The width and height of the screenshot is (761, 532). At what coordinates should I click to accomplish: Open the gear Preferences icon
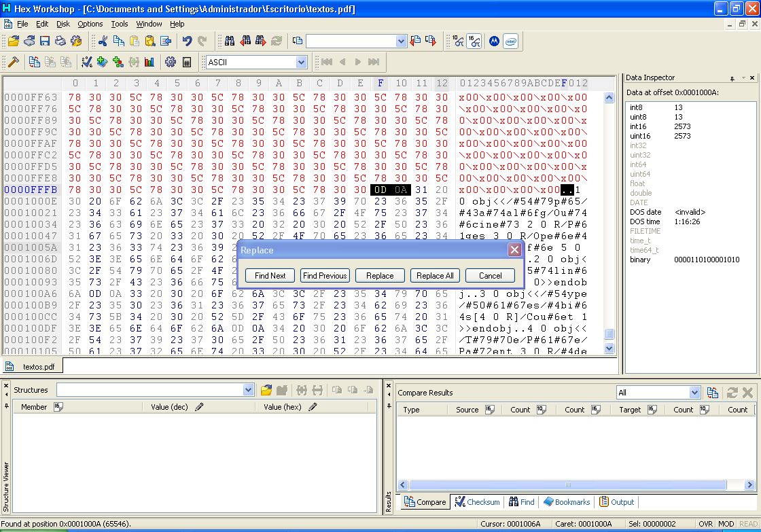tap(171, 62)
